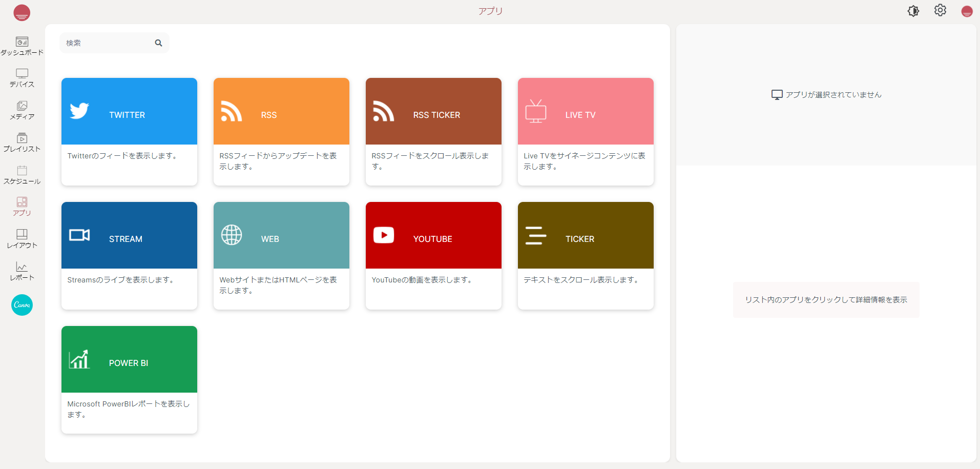Screen dimensions: 980x469
Task: Click the アプリ page title in header
Action: pyautogui.click(x=490, y=11)
